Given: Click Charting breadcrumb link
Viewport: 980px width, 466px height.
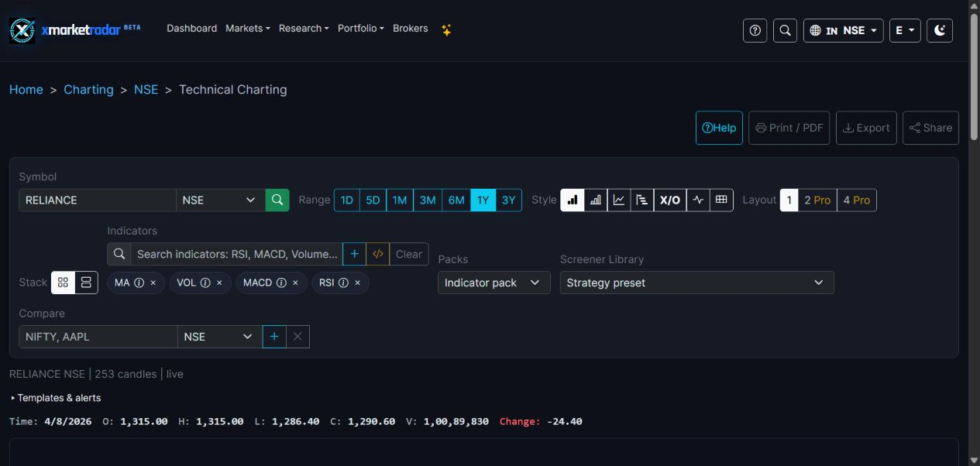Looking at the screenshot, I should tap(88, 90).
